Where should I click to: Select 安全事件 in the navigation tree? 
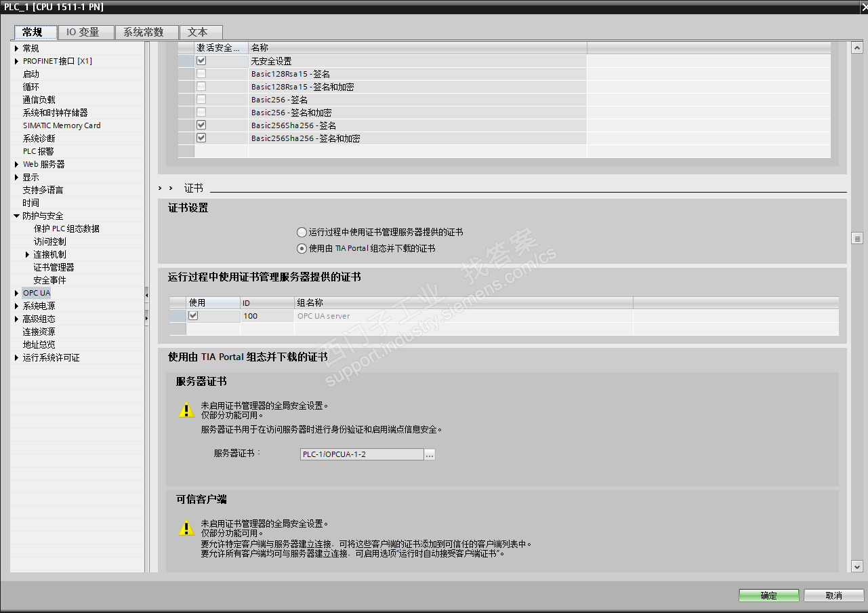50,280
